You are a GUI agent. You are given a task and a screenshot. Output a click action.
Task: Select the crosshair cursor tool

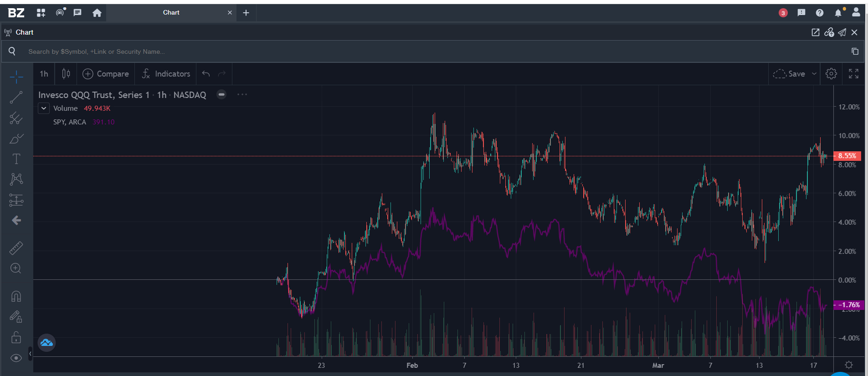click(16, 77)
